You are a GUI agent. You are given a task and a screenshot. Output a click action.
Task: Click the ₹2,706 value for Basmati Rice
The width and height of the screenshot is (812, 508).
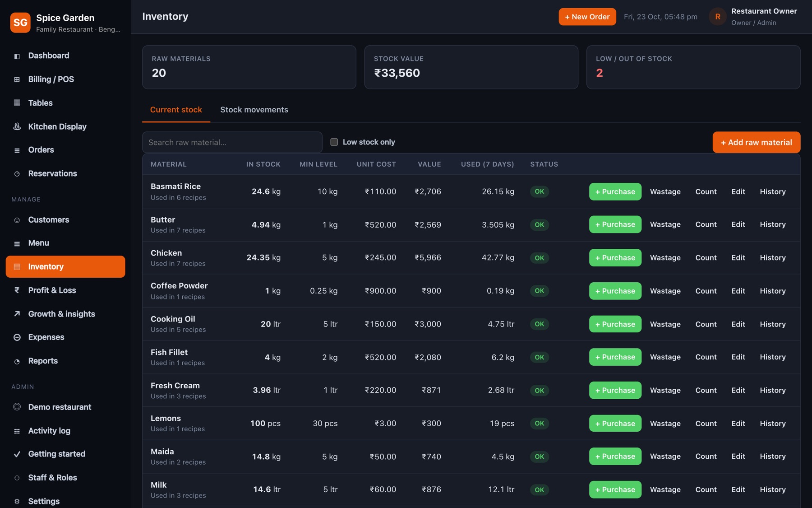[428, 191]
